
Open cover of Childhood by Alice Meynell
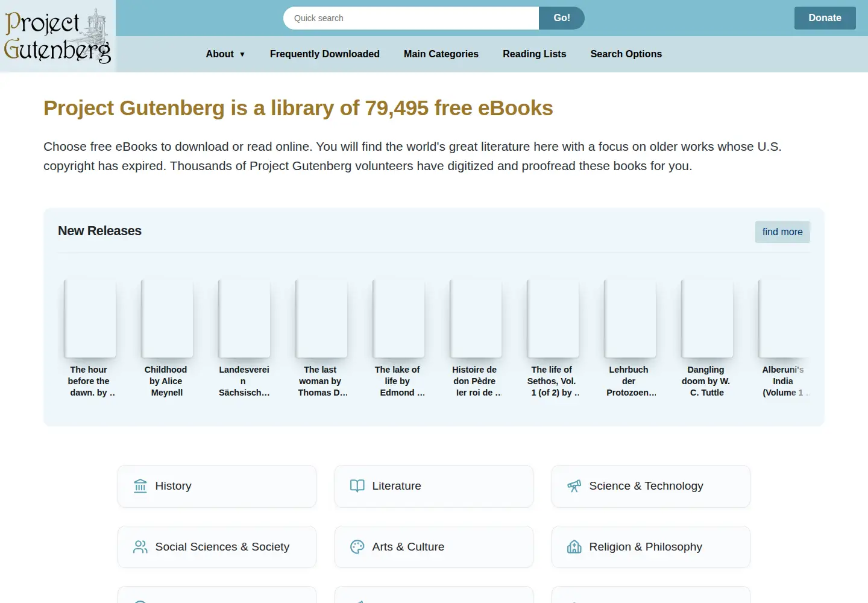point(167,318)
